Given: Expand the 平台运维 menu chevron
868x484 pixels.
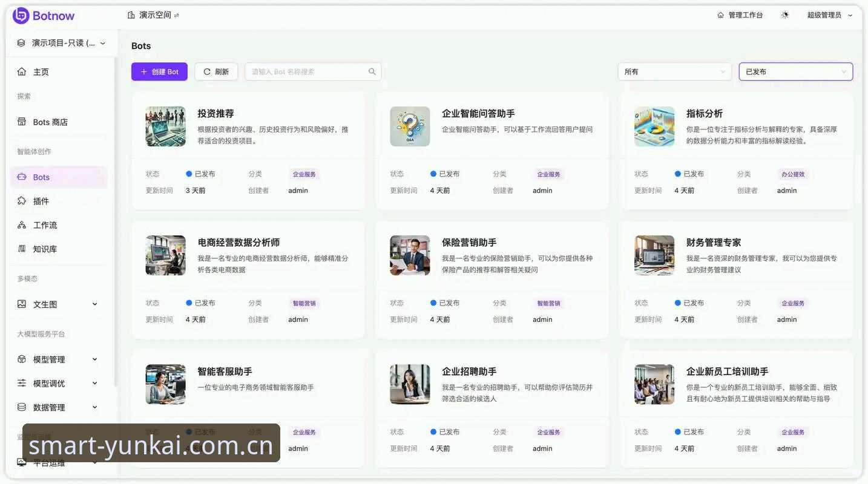Looking at the screenshot, I should [94, 463].
